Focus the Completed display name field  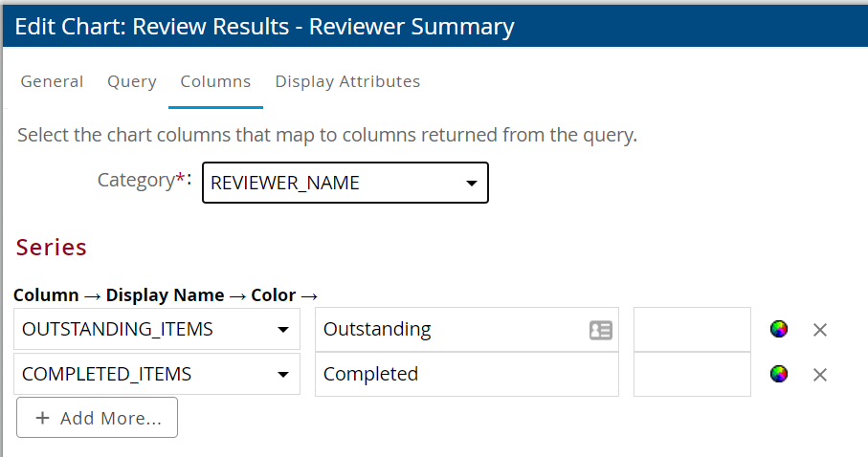[x=466, y=375]
